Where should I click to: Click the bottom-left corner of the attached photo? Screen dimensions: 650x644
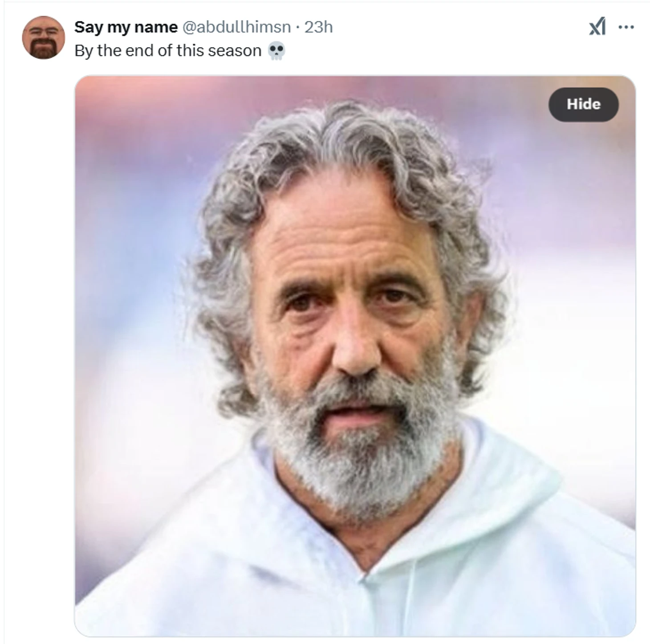[x=80, y=632]
